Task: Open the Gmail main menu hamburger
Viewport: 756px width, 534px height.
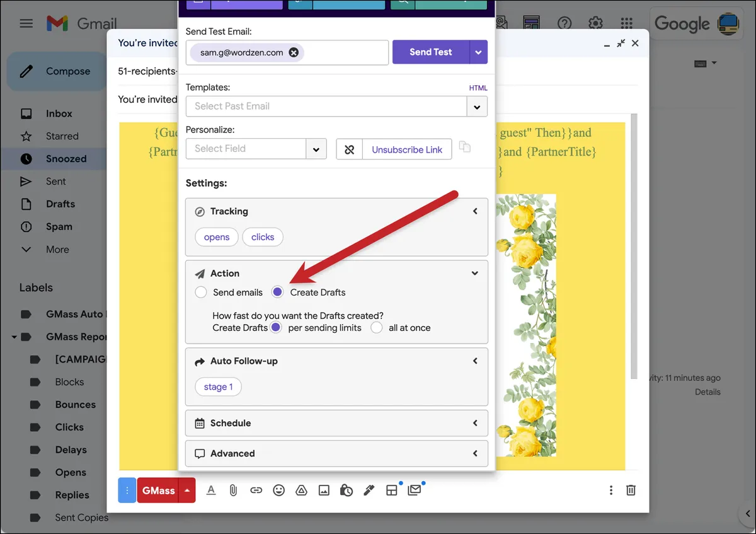Action: click(x=26, y=23)
